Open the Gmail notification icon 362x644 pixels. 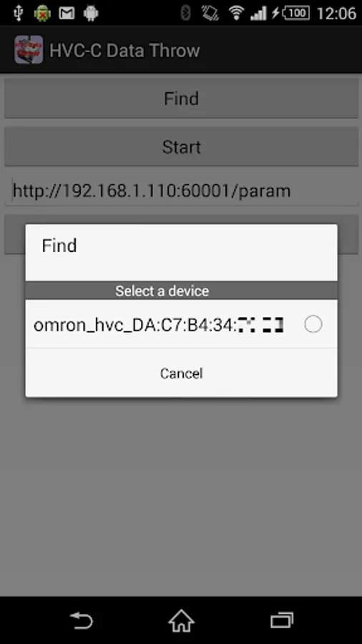coord(67,14)
